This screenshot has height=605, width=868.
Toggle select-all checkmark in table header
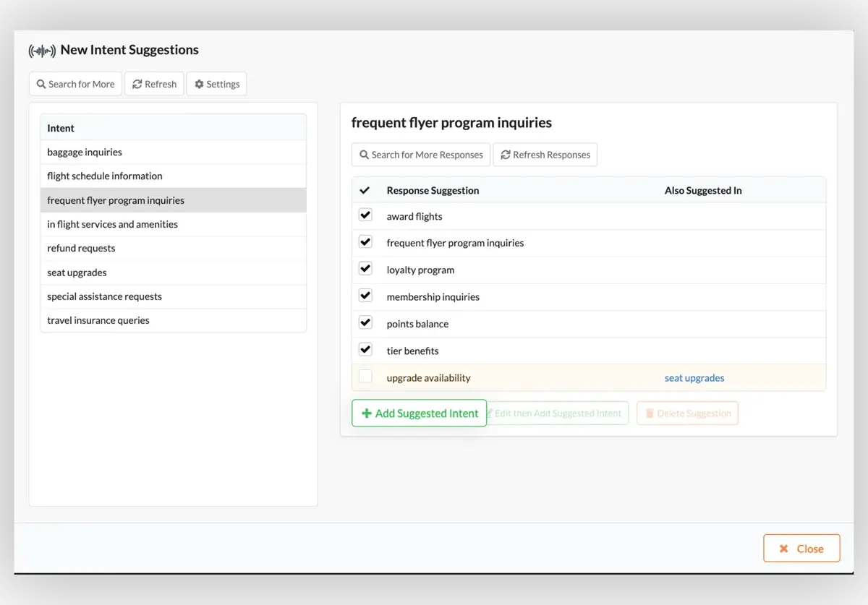(x=365, y=190)
